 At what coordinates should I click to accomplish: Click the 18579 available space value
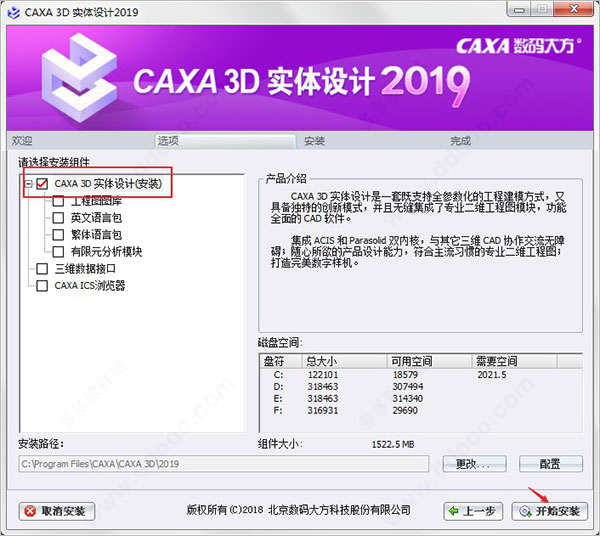click(x=405, y=375)
